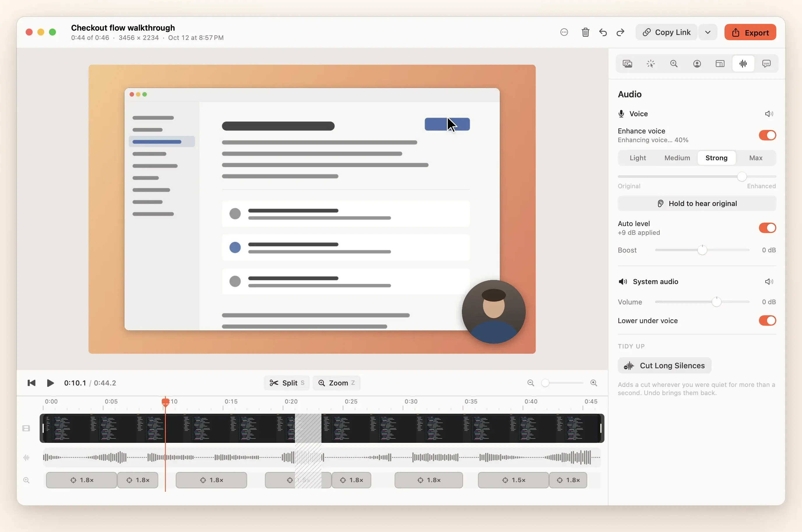
Task: Open the captions tab icon
Action: coord(766,64)
